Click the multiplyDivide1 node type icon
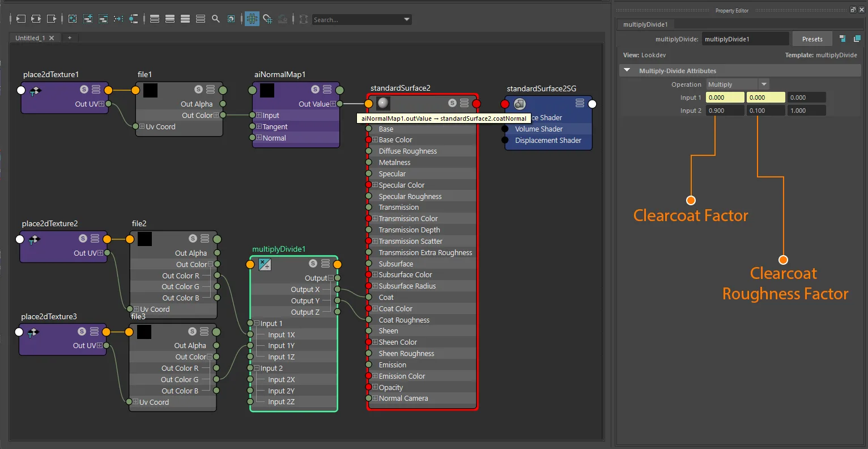This screenshot has height=449, width=868. 265,264
